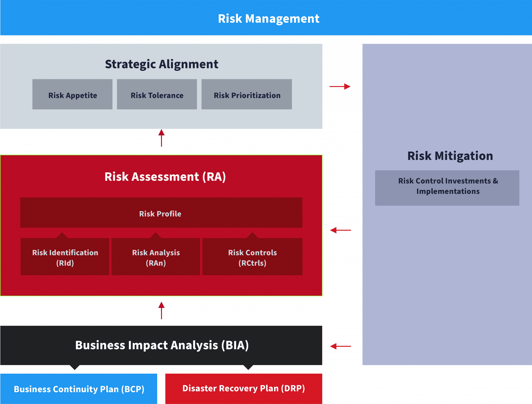Open the Risk Analysis (RAn) box
The width and height of the screenshot is (532, 404).
tap(156, 257)
